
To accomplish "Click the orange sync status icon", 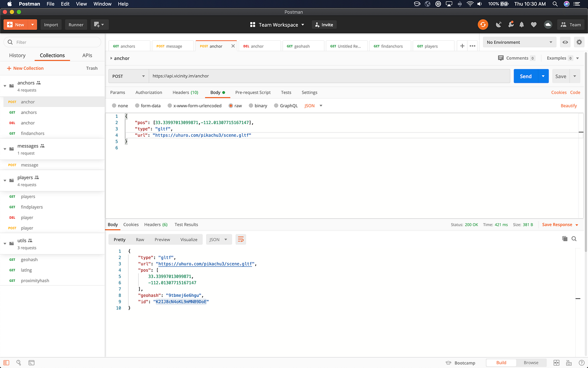I will [483, 25].
